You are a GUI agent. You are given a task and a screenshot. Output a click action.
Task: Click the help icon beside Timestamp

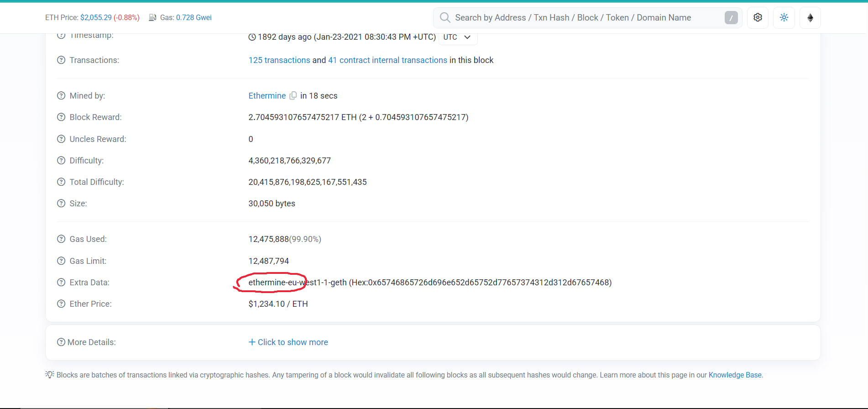click(x=61, y=35)
